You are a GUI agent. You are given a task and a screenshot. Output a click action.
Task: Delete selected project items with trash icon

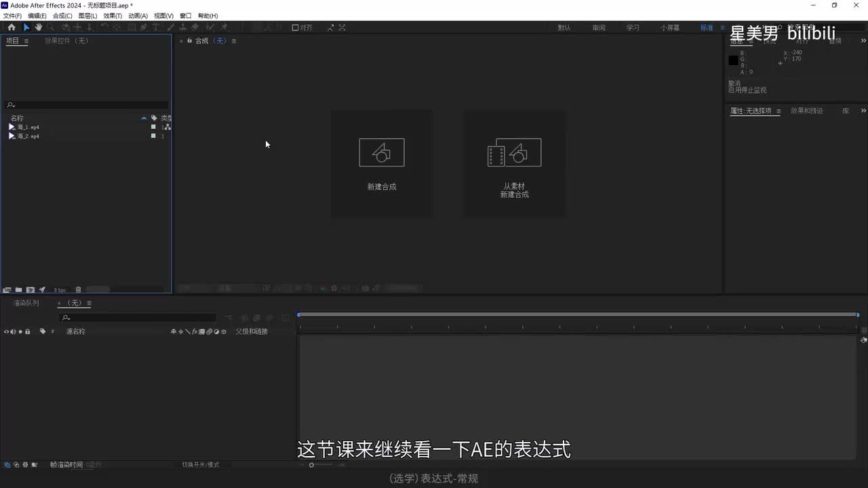tap(78, 290)
